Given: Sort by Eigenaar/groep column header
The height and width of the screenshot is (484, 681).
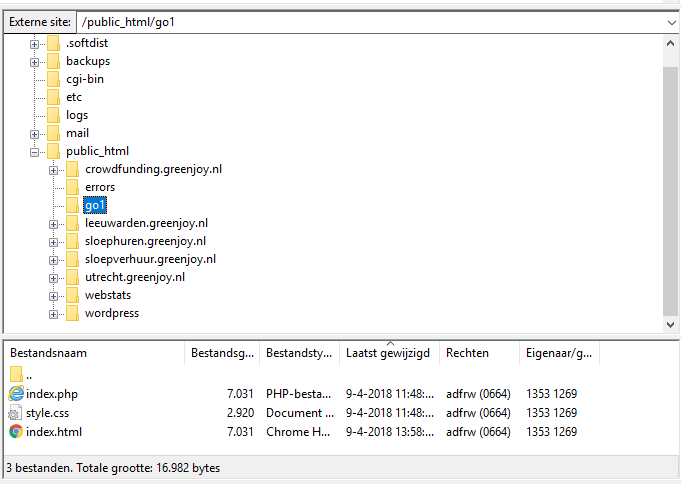Looking at the screenshot, I should pyautogui.click(x=559, y=353).
